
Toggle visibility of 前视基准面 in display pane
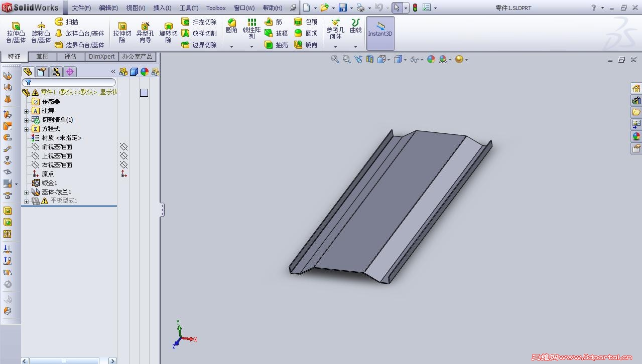click(x=123, y=147)
